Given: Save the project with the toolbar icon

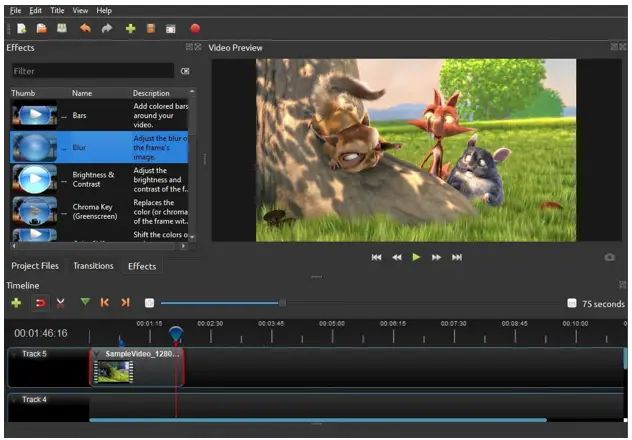Looking at the screenshot, I should 62,28.
